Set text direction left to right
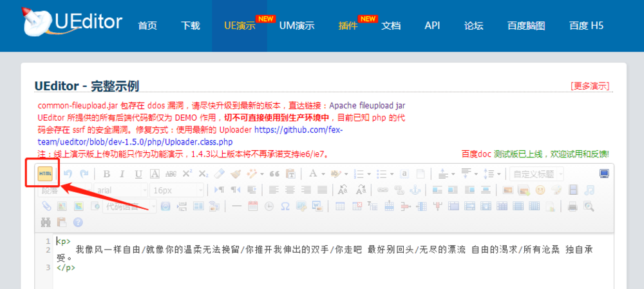 (x=220, y=190)
